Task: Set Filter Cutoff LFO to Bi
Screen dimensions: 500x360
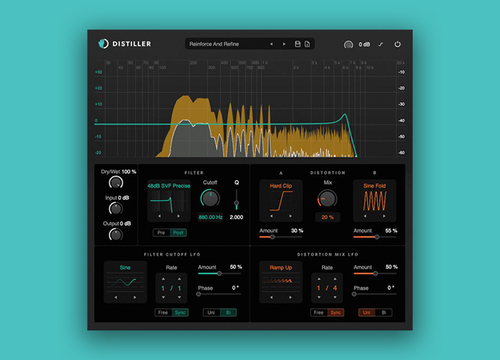Action: coord(228,312)
